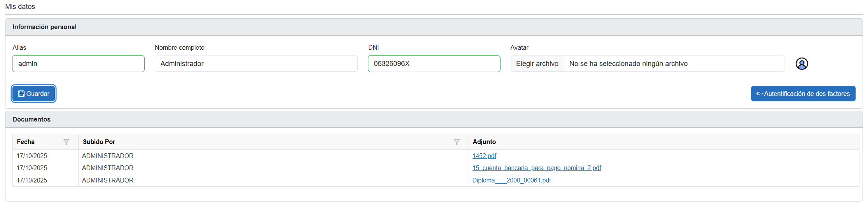Click the Información personal panel header

[44, 27]
